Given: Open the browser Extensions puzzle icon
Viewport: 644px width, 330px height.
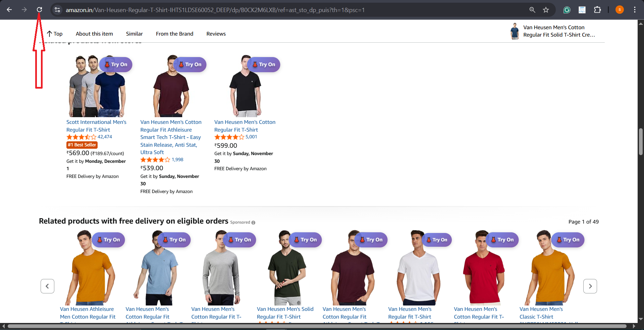Looking at the screenshot, I should [597, 10].
